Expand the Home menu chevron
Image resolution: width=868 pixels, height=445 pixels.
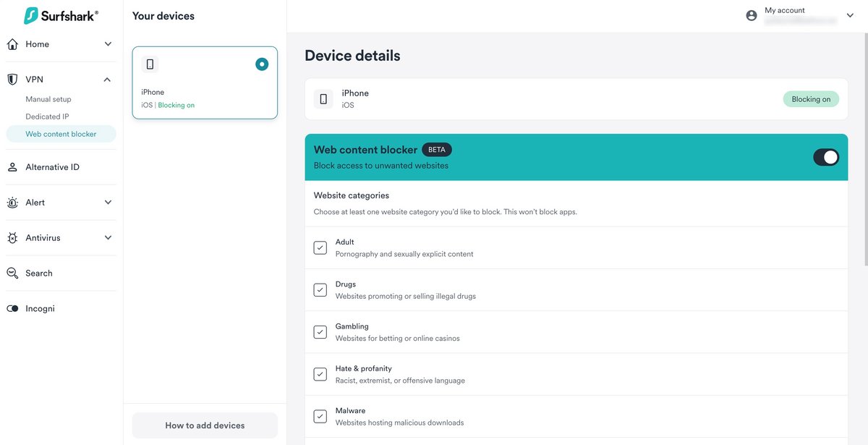point(108,44)
